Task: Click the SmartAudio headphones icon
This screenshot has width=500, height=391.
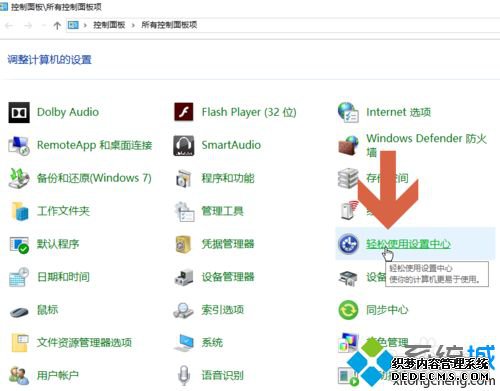Action: [x=184, y=146]
